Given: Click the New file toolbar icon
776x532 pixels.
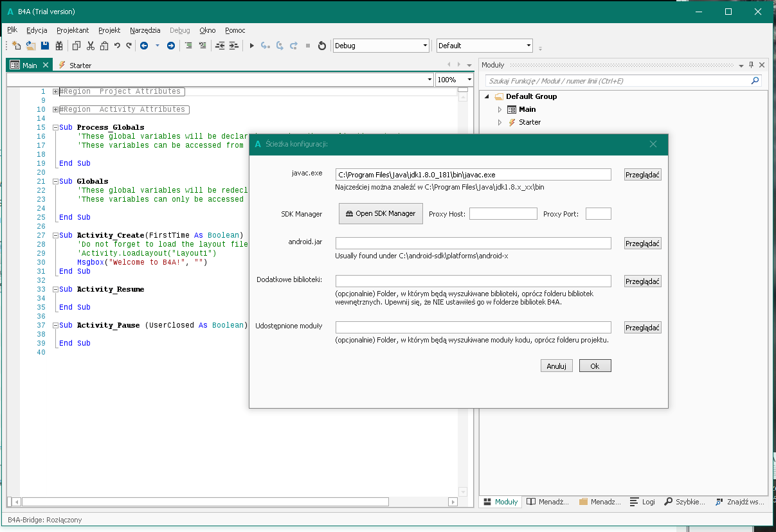Looking at the screenshot, I should (17, 46).
